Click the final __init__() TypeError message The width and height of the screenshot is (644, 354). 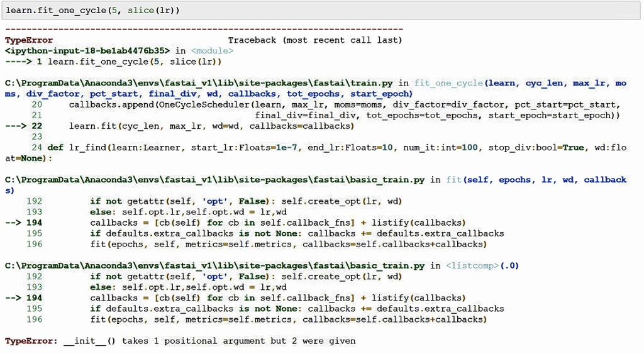tap(180, 341)
